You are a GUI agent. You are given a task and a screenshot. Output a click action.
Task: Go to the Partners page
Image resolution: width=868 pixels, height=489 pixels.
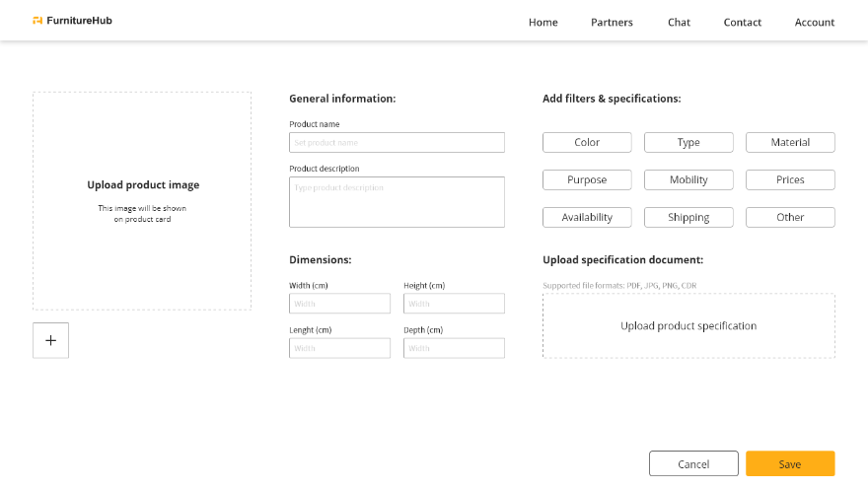pos(612,22)
